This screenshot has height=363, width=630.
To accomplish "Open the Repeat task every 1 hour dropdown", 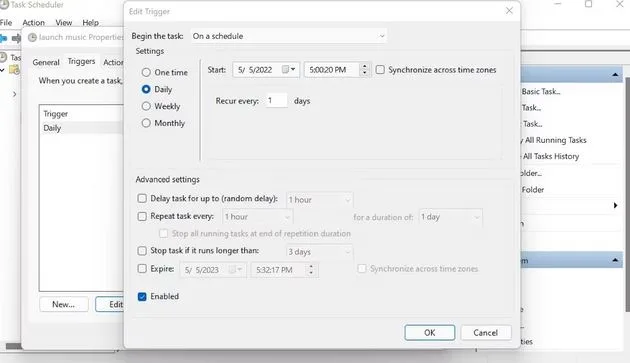I will click(x=258, y=217).
